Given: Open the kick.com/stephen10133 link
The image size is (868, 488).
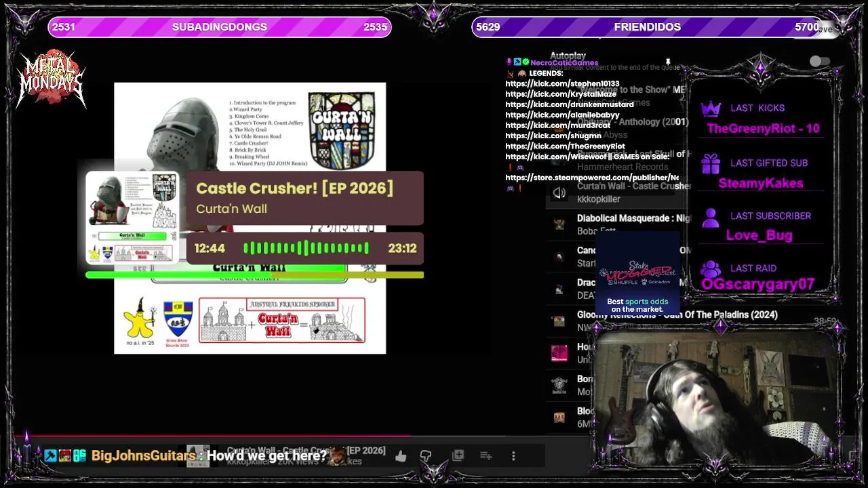Looking at the screenshot, I should click(x=562, y=84).
